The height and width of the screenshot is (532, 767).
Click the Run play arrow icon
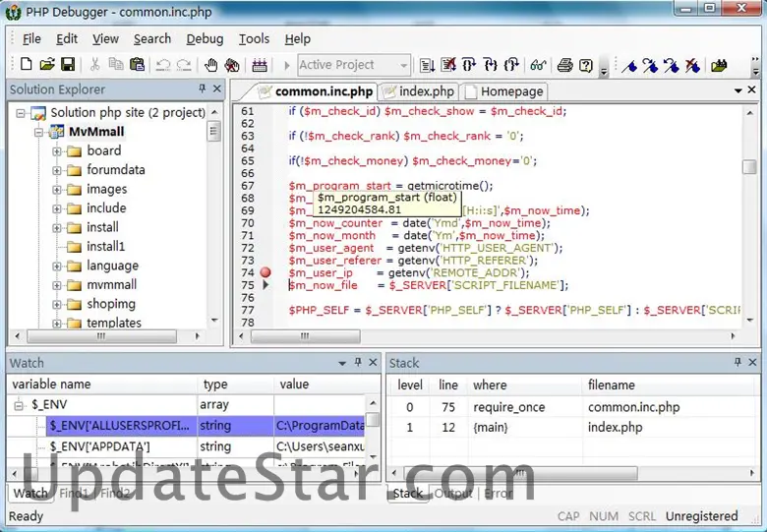tap(287, 65)
